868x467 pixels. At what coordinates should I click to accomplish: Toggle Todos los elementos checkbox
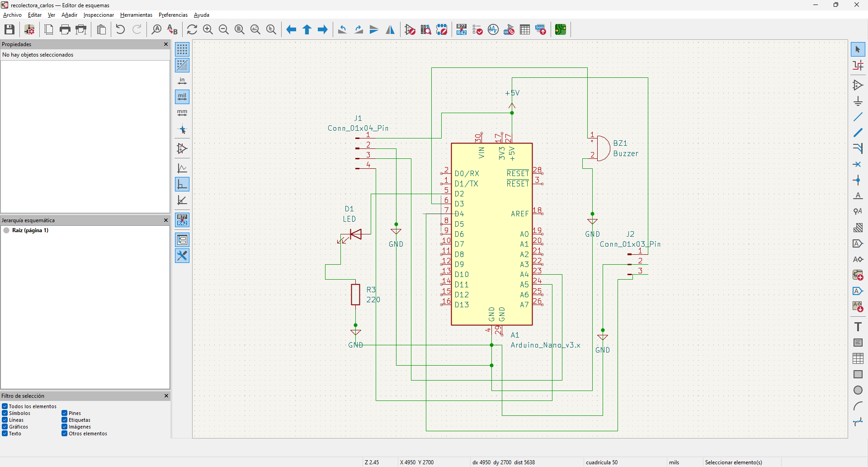click(x=5, y=406)
